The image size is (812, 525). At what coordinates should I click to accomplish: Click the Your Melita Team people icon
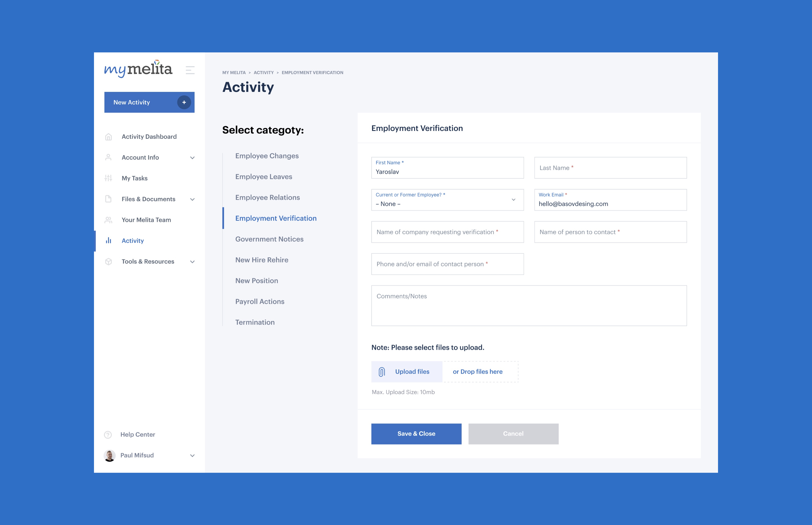(108, 220)
